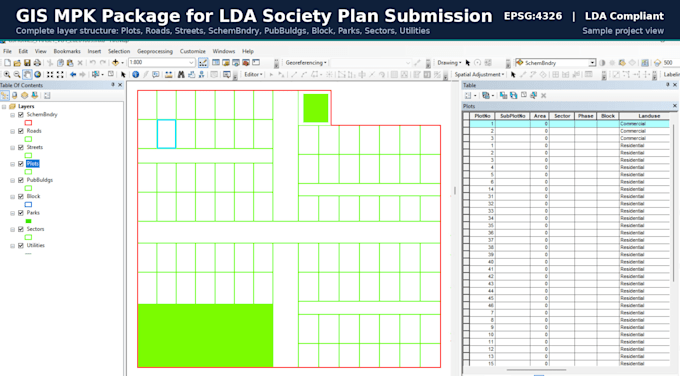This screenshot has width=680, height=376.
Task: Click the Clear Selected Features icon
Action: click(x=111, y=74)
